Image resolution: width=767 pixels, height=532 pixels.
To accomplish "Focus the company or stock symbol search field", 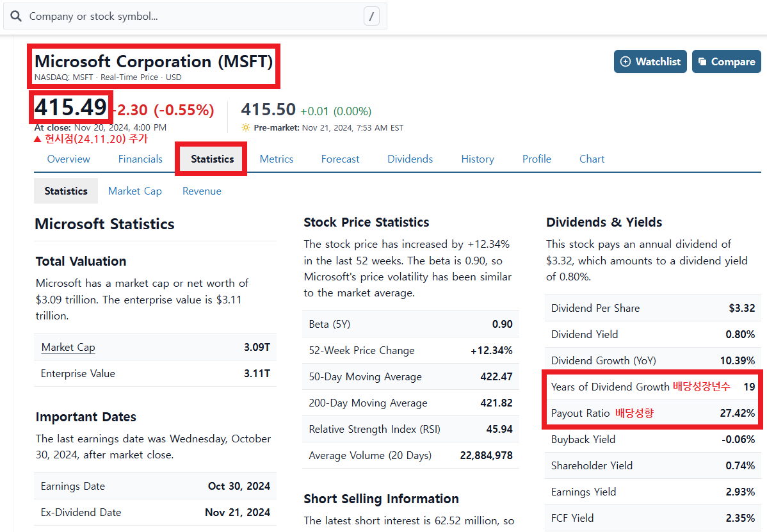I will pos(195,17).
